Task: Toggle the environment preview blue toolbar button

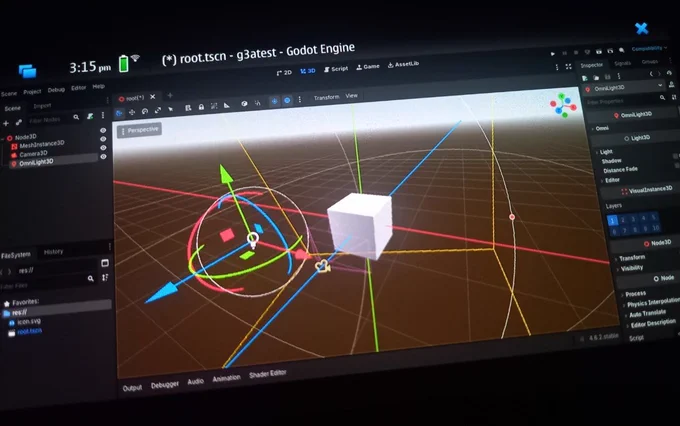Action: (287, 100)
